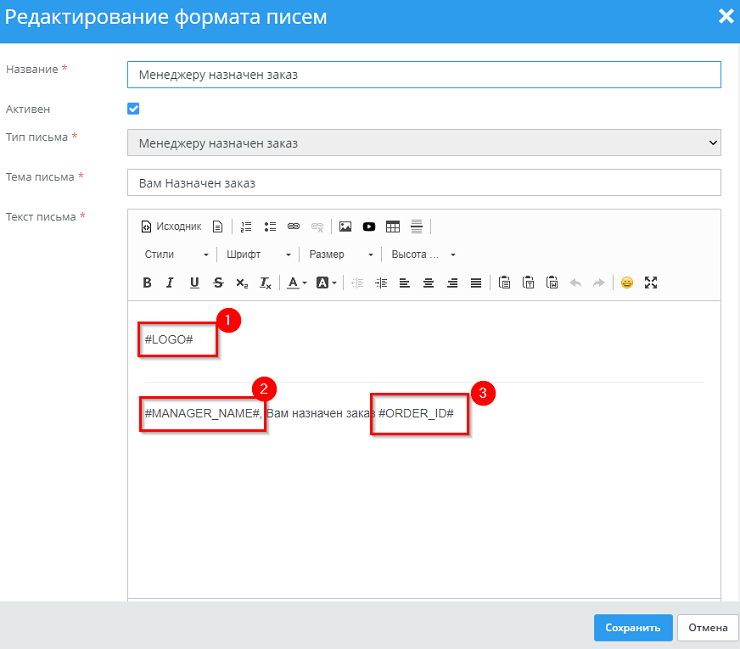Embed a YouTube video via toolbar icon
The height and width of the screenshot is (649, 740).
click(369, 227)
